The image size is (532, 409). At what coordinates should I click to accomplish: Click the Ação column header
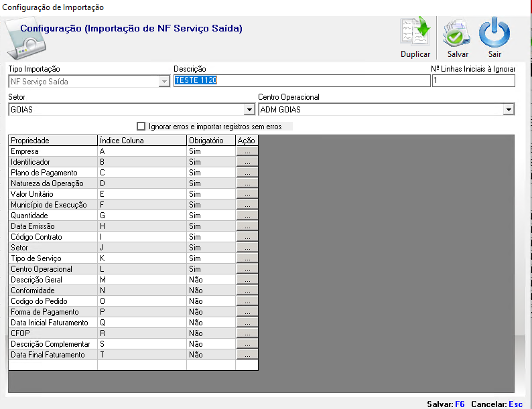(x=247, y=141)
